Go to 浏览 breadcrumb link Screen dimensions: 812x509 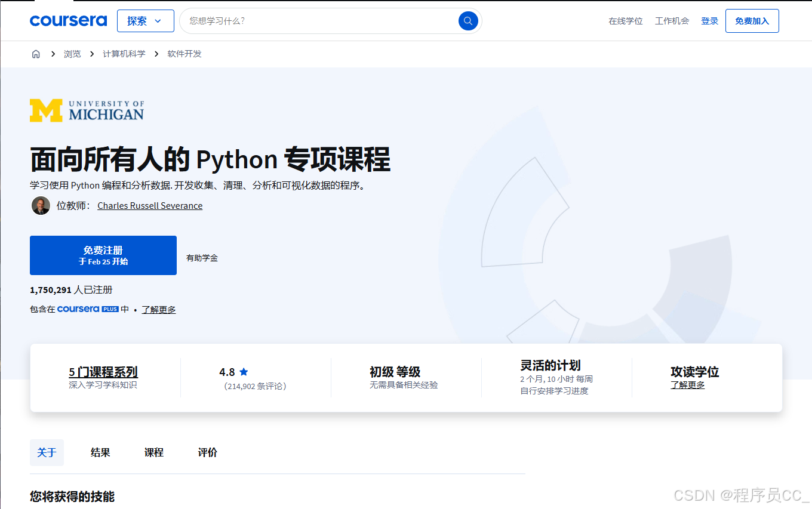click(x=72, y=54)
